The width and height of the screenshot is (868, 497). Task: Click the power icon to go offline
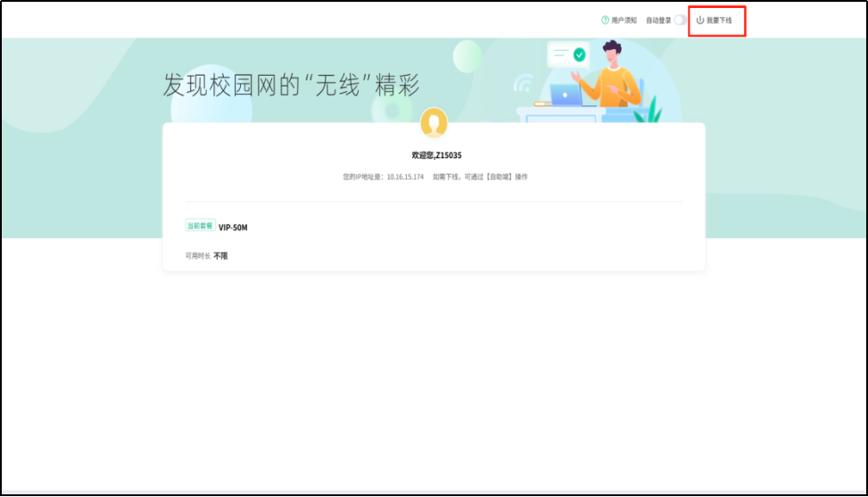700,20
